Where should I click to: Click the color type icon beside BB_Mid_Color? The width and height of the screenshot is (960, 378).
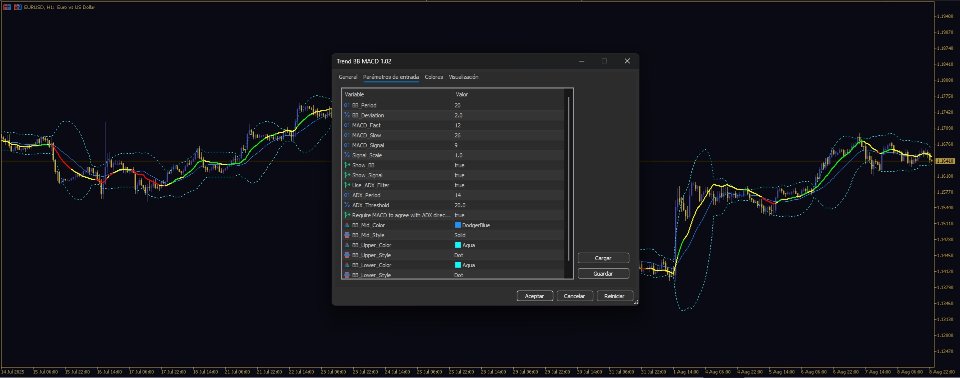click(x=347, y=225)
